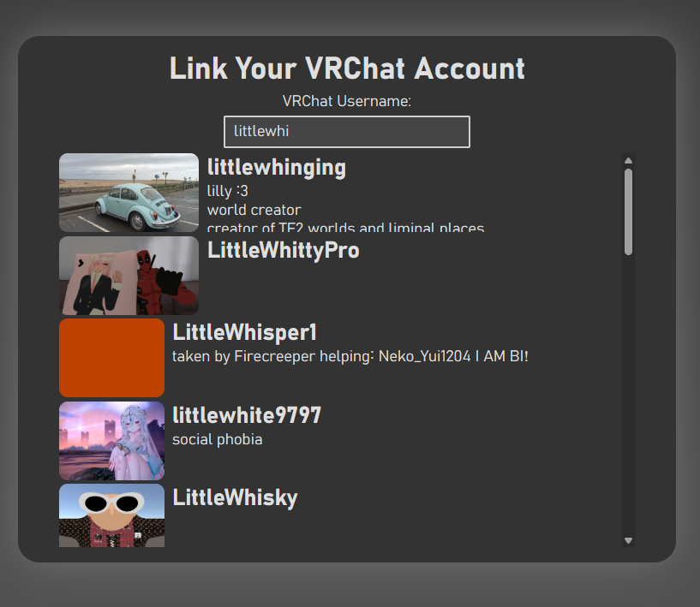Select the blue Beetle car thumbnail

click(129, 193)
